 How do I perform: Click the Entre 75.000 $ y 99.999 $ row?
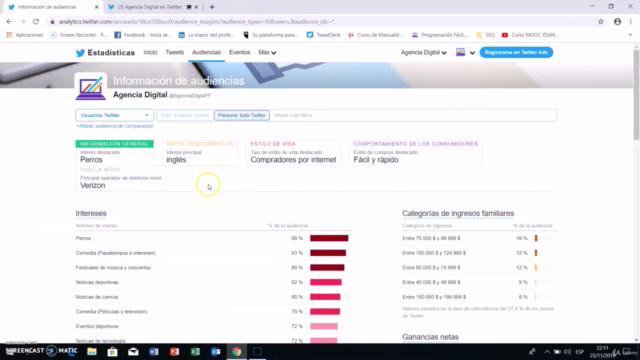pyautogui.click(x=479, y=238)
